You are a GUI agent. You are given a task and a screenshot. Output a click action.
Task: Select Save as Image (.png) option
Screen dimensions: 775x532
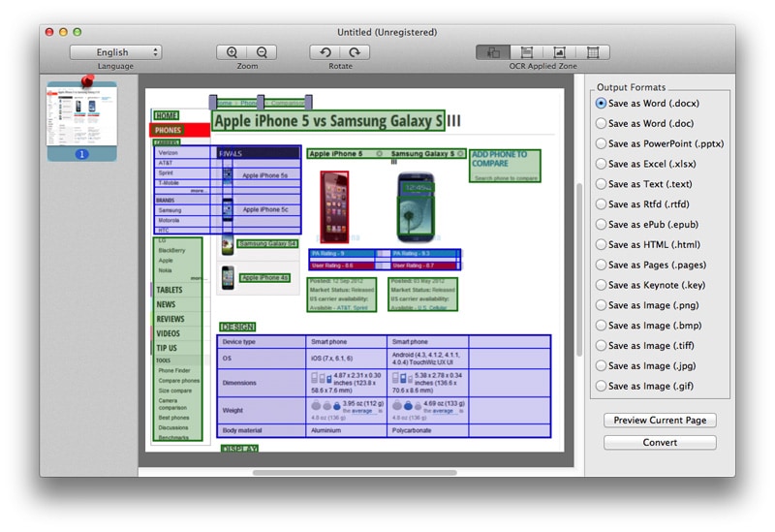647,305
